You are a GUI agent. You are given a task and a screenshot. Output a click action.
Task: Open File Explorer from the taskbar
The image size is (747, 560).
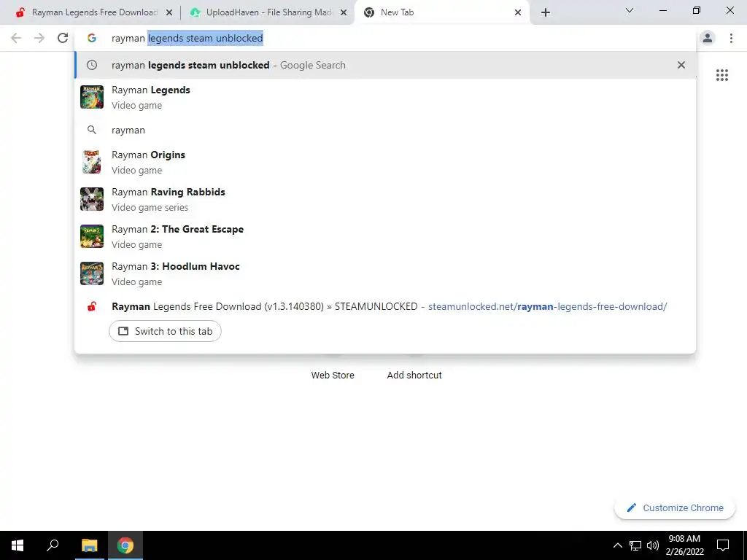(89, 545)
